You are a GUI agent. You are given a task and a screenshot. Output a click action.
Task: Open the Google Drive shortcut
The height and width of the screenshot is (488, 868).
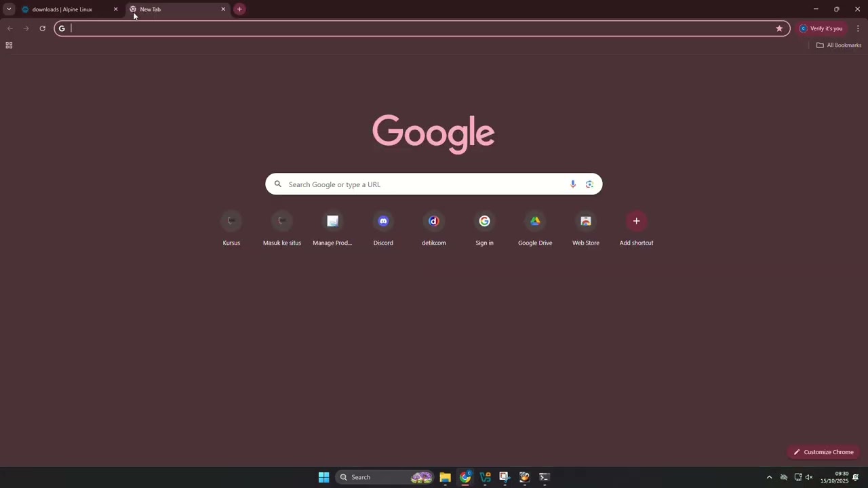pos(535,228)
